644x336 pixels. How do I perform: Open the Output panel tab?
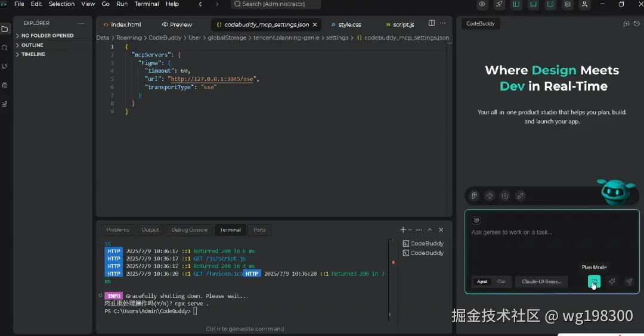(x=150, y=230)
